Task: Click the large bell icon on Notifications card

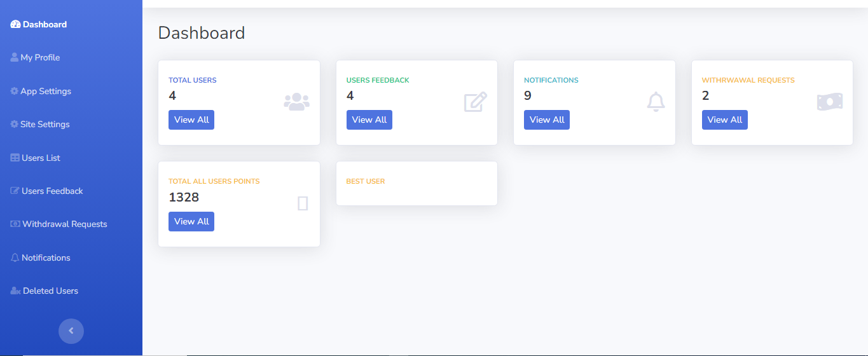Action: [656, 102]
